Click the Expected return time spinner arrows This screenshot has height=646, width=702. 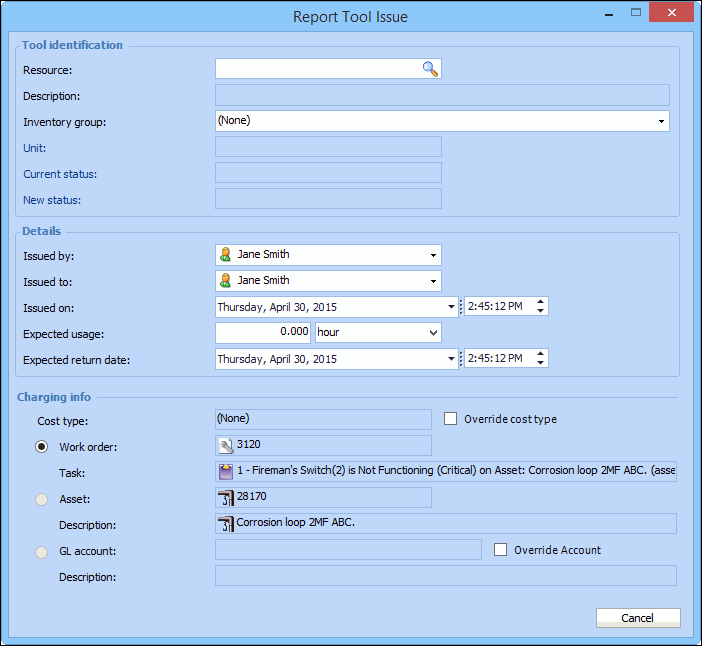540,359
